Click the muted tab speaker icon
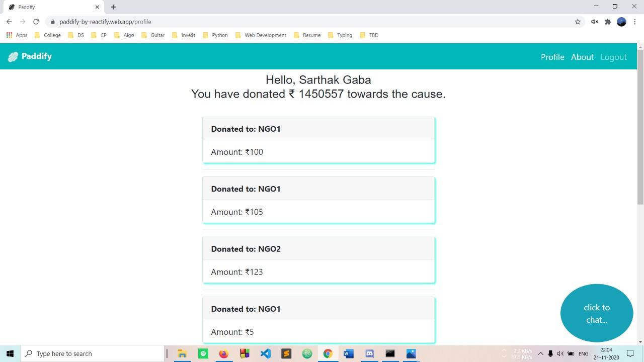This screenshot has height=362, width=644. click(594, 22)
